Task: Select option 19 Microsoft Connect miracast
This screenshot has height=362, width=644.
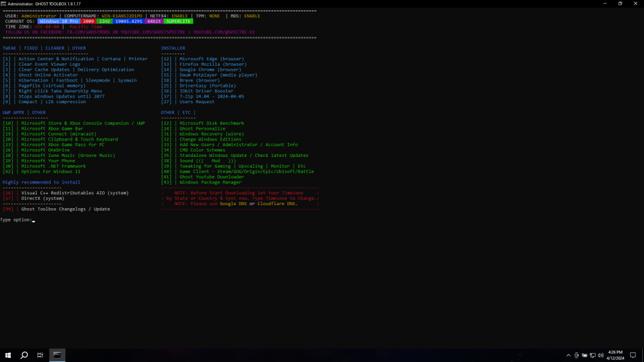Action: [x=50, y=134]
